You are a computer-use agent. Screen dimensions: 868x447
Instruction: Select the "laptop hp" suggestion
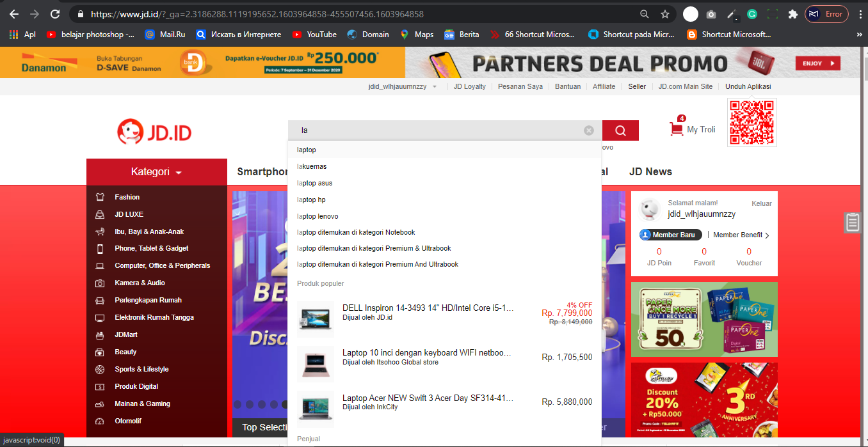click(x=444, y=200)
